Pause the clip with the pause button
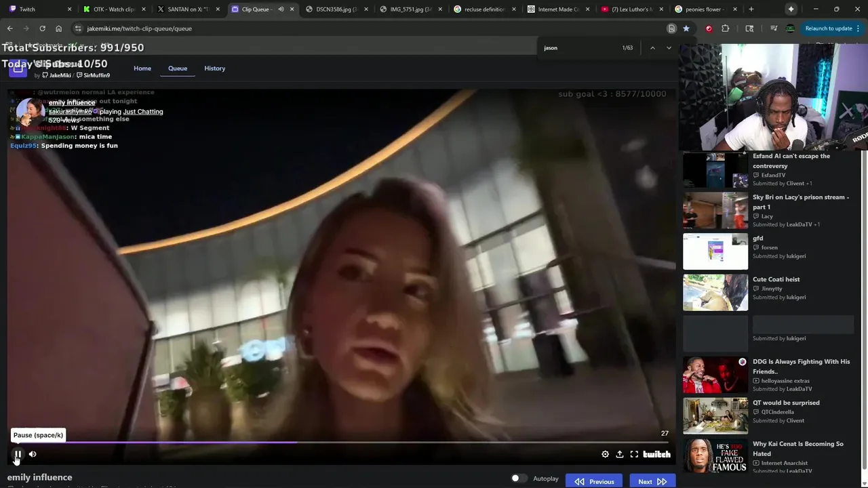Screen dimensions: 868x488 [x=18, y=454]
